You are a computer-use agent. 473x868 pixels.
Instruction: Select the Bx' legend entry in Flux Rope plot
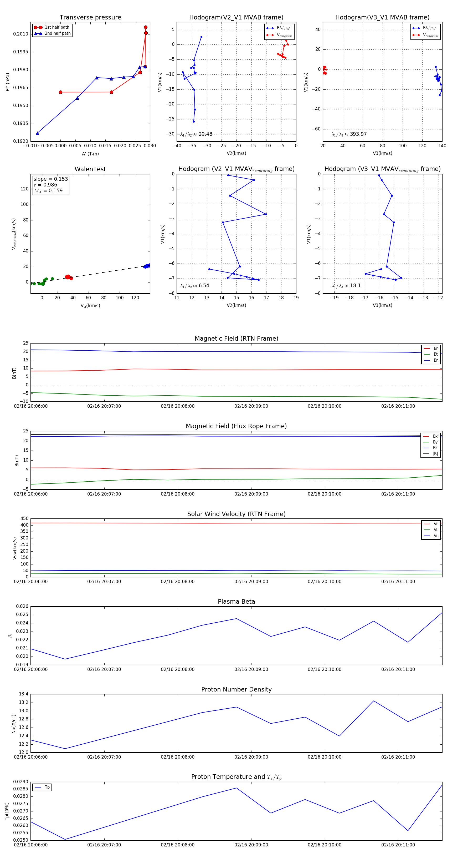point(431,436)
